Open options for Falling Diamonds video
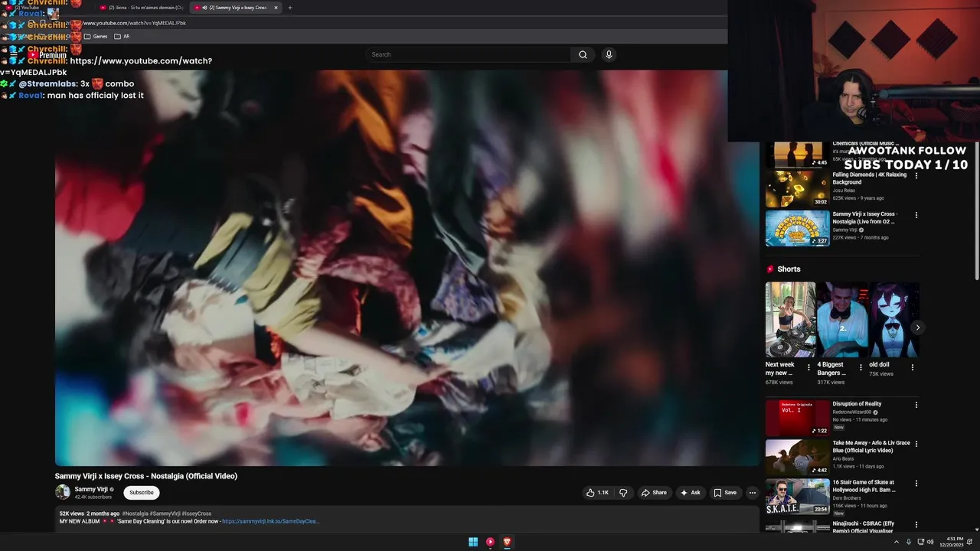This screenshot has height=551, width=980. coord(916,176)
